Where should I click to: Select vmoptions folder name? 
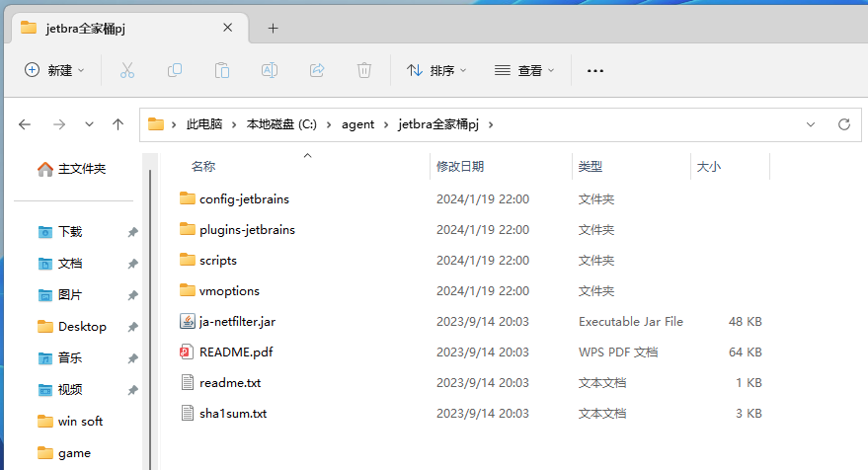point(229,290)
